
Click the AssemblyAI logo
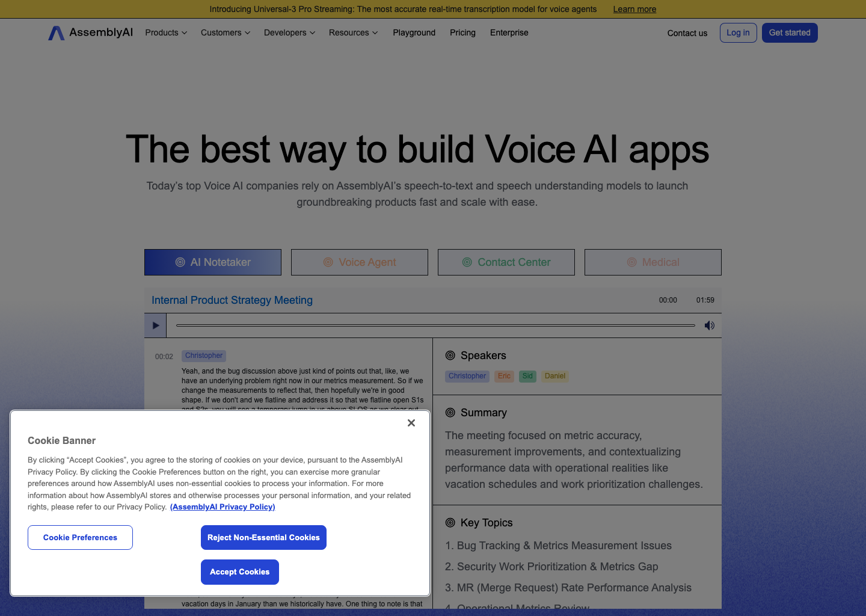90,32
